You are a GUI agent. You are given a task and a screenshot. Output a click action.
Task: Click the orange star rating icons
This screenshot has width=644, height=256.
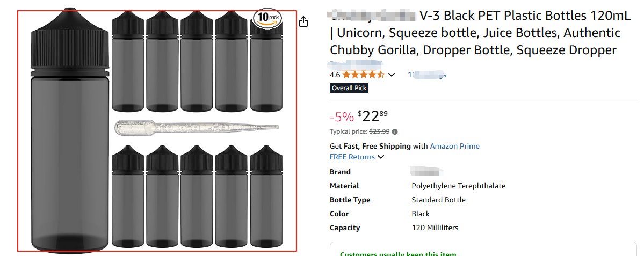point(363,75)
